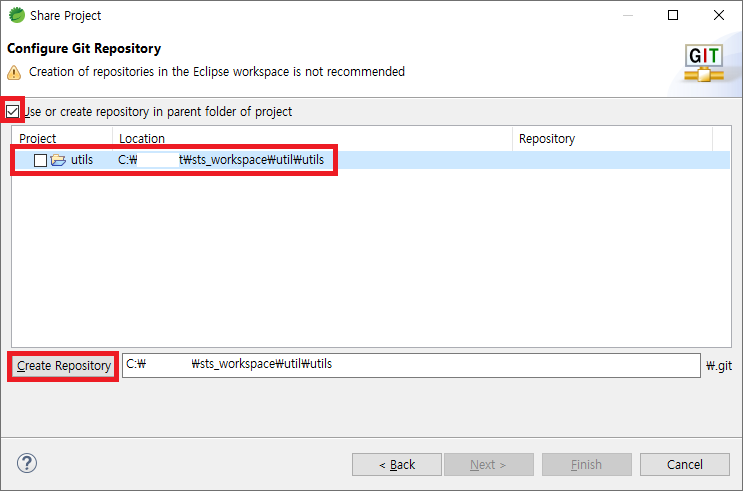Click the Repository column header
The height and width of the screenshot is (491, 743).
click(612, 138)
